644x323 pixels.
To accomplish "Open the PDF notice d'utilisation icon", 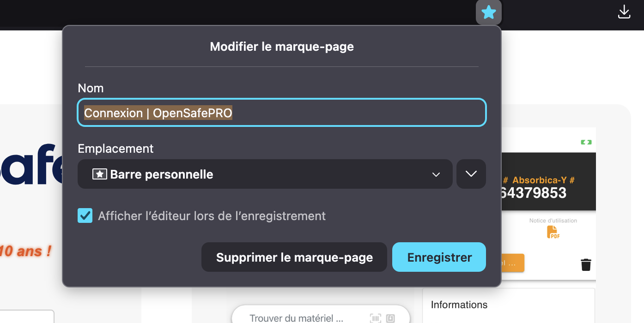I will click(x=553, y=232).
